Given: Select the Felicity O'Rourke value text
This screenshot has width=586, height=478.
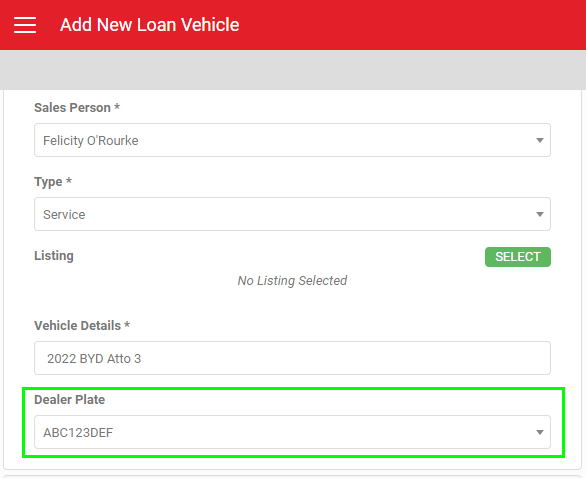Looking at the screenshot, I should pyautogui.click(x=91, y=141).
